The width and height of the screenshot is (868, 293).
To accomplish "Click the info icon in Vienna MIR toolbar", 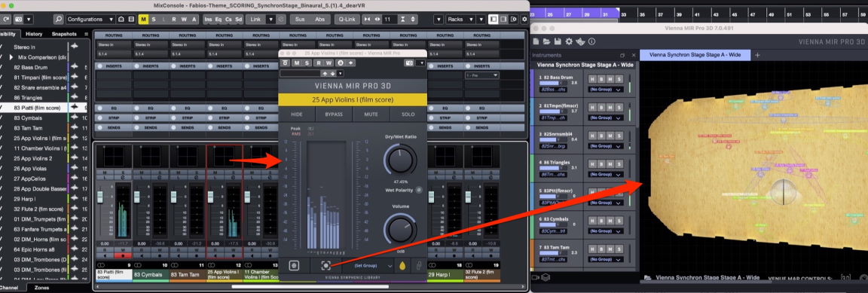I will (x=591, y=41).
